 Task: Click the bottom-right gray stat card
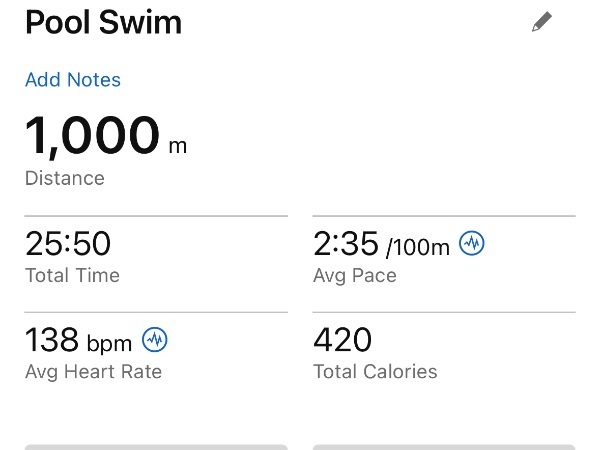pos(444,447)
